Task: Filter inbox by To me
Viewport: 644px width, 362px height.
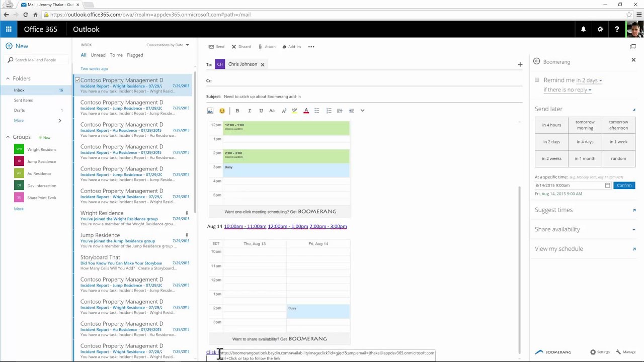Action: pyautogui.click(x=116, y=55)
